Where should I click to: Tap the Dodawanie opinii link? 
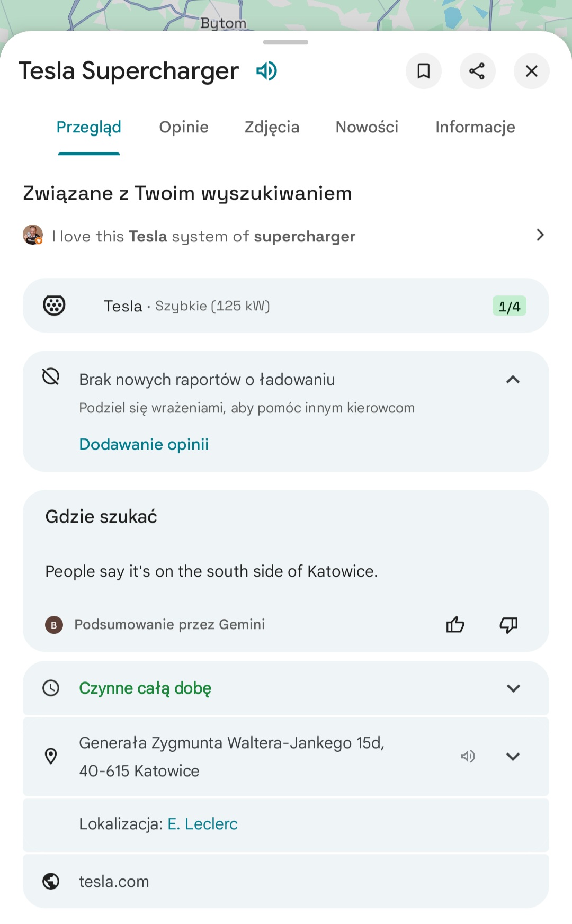click(144, 444)
